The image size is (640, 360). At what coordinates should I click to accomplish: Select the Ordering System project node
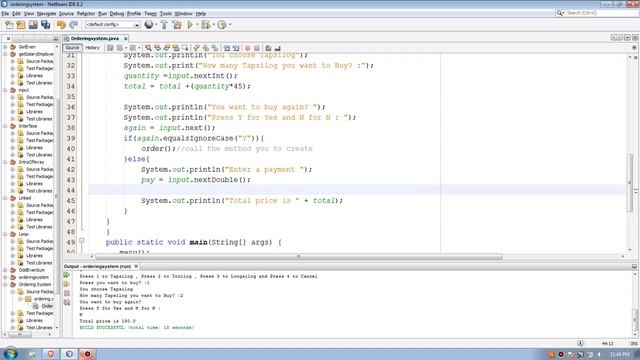35,284
